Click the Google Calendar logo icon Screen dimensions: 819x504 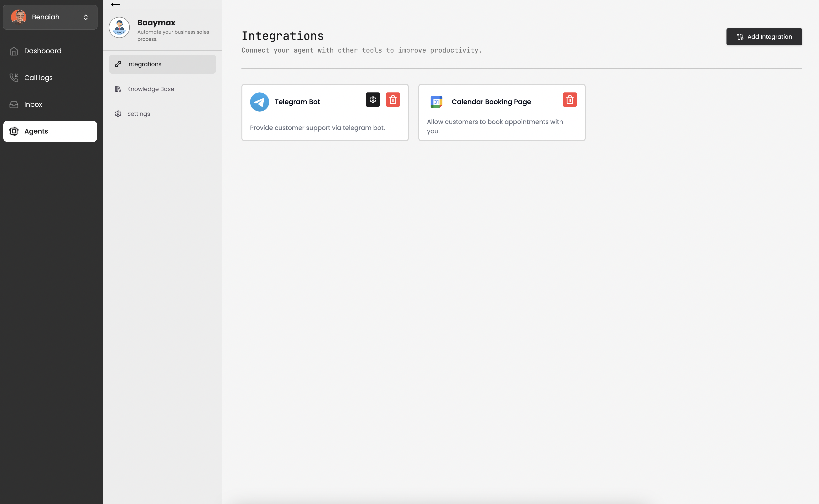point(436,102)
